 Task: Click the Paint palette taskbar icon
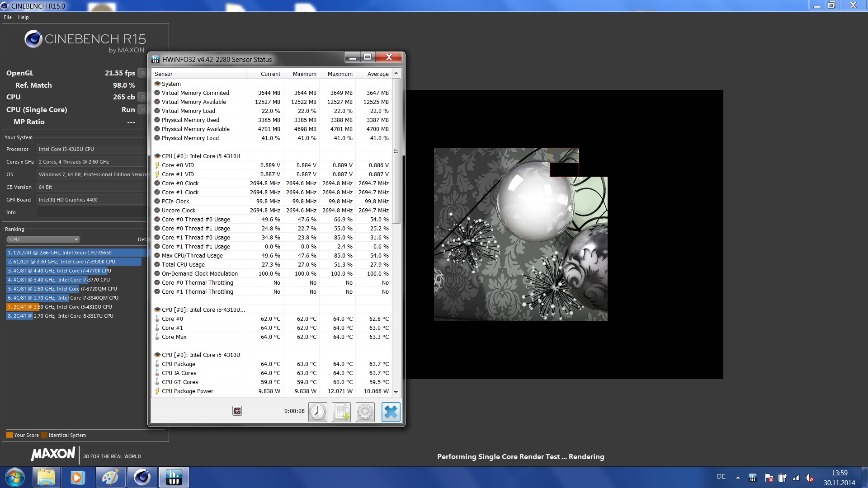(110, 477)
